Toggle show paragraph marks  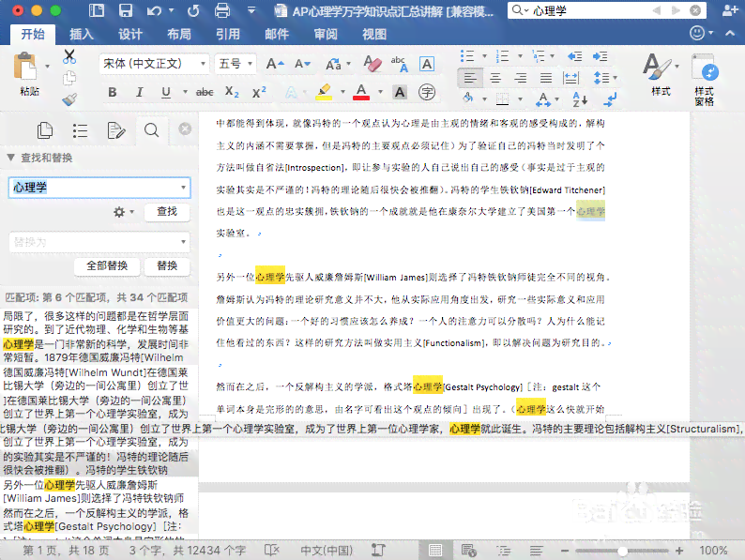(610, 99)
